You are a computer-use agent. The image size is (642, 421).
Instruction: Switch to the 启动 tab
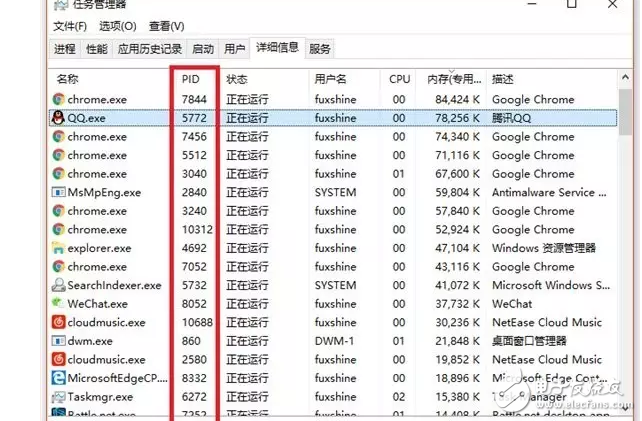tap(203, 49)
